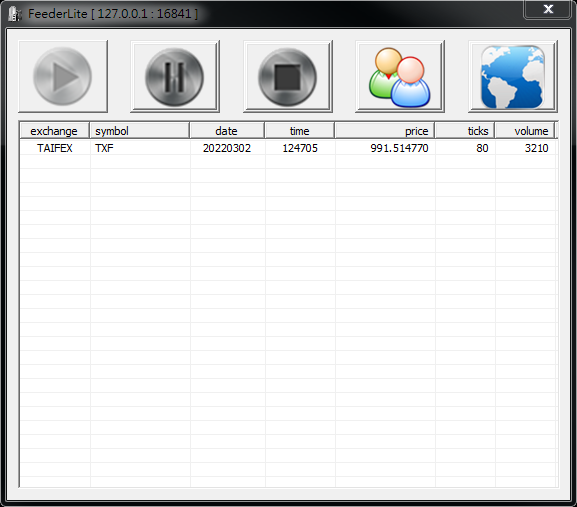Sort by the volume column header

pyautogui.click(x=525, y=131)
